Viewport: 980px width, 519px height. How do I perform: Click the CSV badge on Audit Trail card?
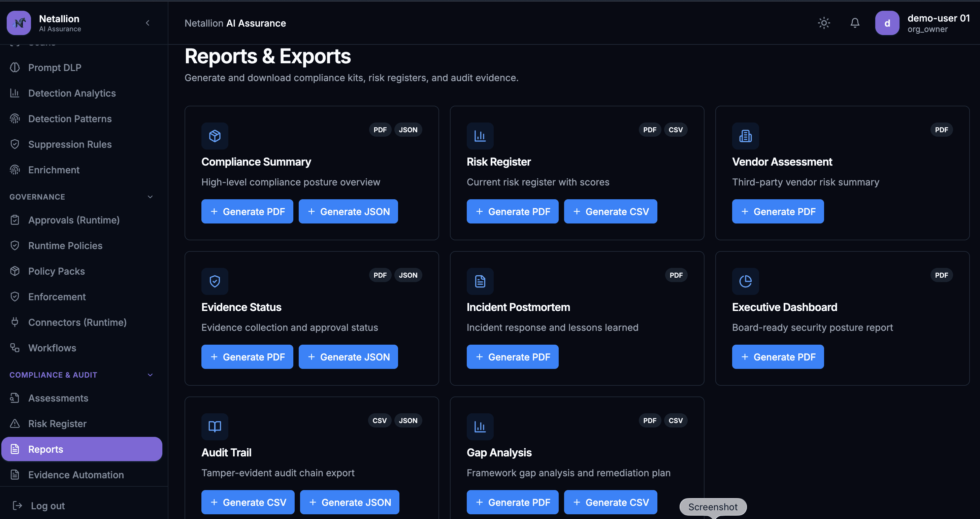click(379, 420)
